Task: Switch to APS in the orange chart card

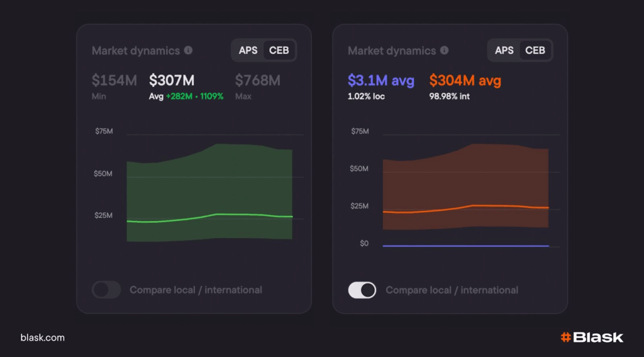Action: point(504,50)
